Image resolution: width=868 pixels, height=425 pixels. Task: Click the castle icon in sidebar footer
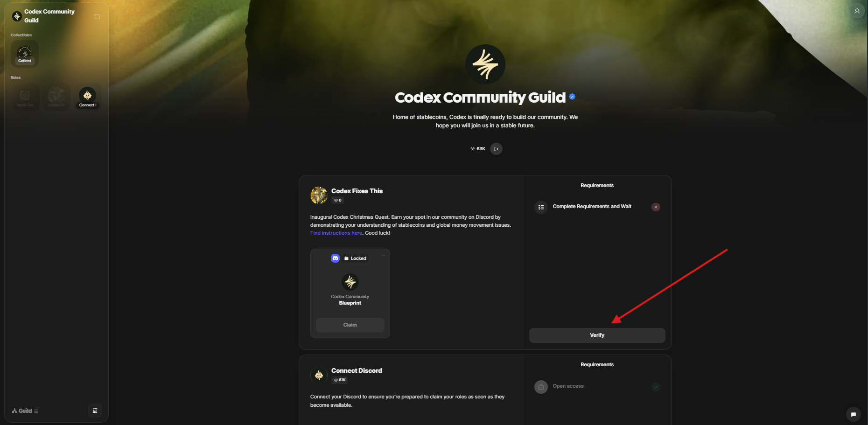tap(95, 411)
